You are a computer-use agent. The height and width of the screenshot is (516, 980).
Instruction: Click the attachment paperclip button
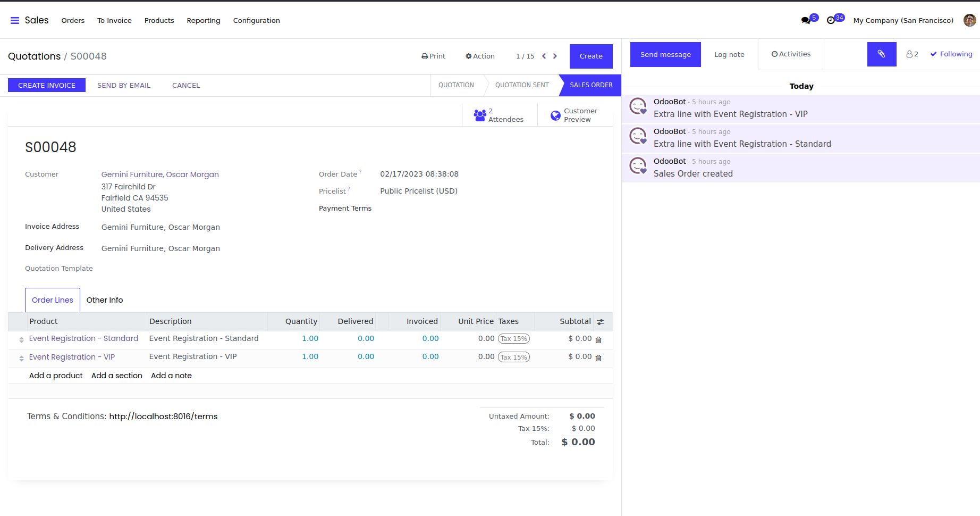[x=881, y=54]
